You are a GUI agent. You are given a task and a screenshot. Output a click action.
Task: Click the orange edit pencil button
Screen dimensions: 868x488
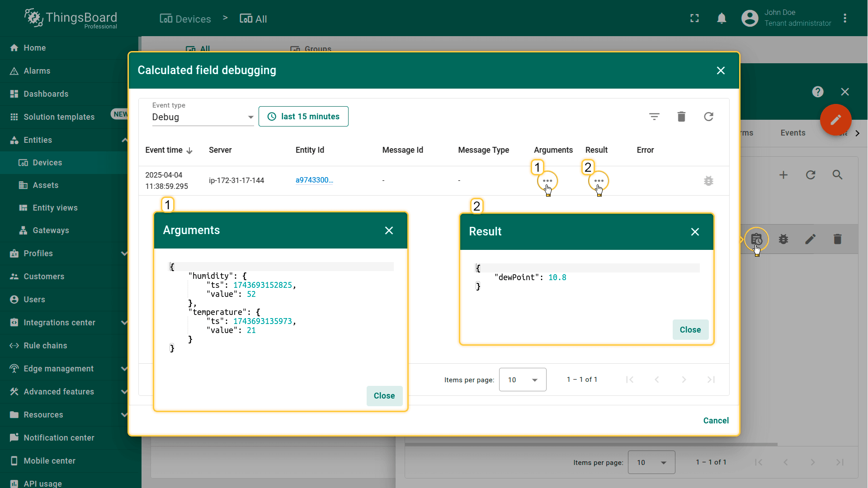click(x=835, y=120)
